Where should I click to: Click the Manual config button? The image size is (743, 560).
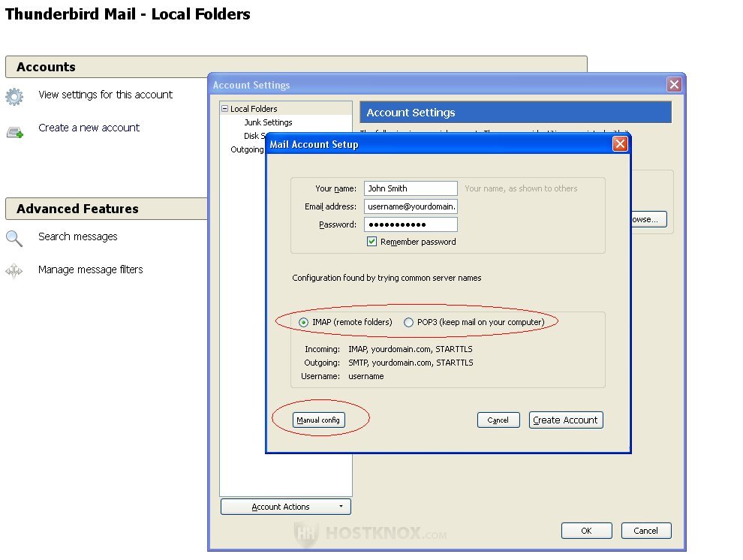coord(318,420)
